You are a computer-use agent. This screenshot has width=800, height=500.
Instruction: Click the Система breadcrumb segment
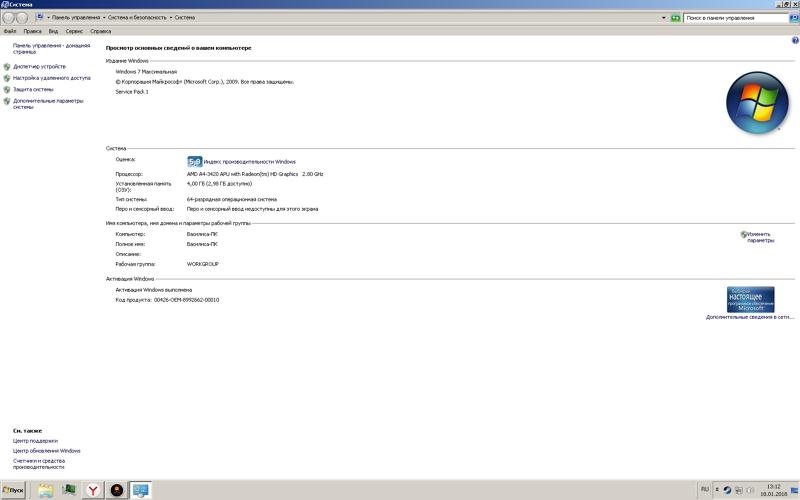tap(185, 18)
